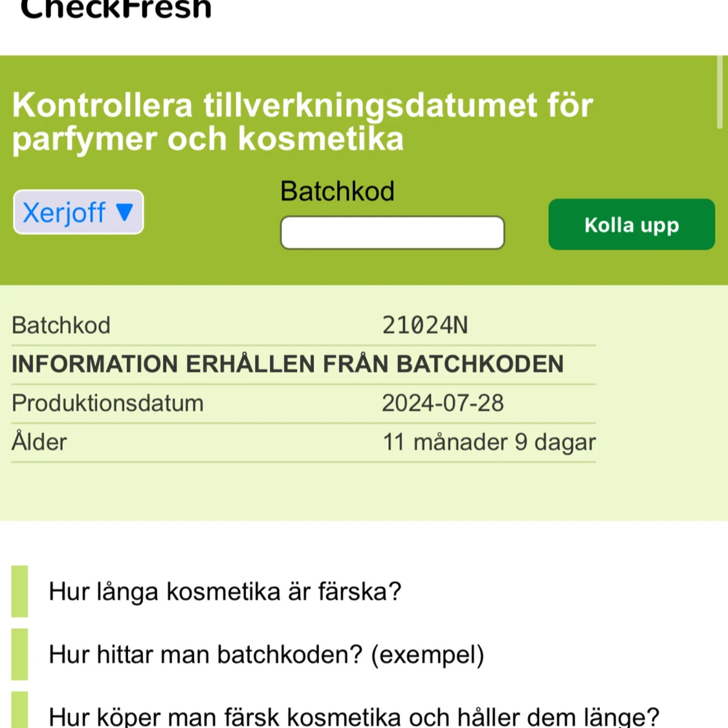Click the age value '11 månader 9 dagar'

click(x=489, y=442)
